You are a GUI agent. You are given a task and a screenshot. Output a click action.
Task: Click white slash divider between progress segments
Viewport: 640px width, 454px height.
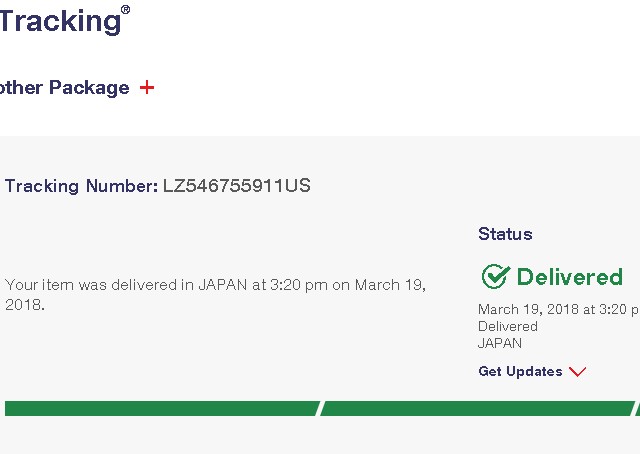[x=319, y=408]
